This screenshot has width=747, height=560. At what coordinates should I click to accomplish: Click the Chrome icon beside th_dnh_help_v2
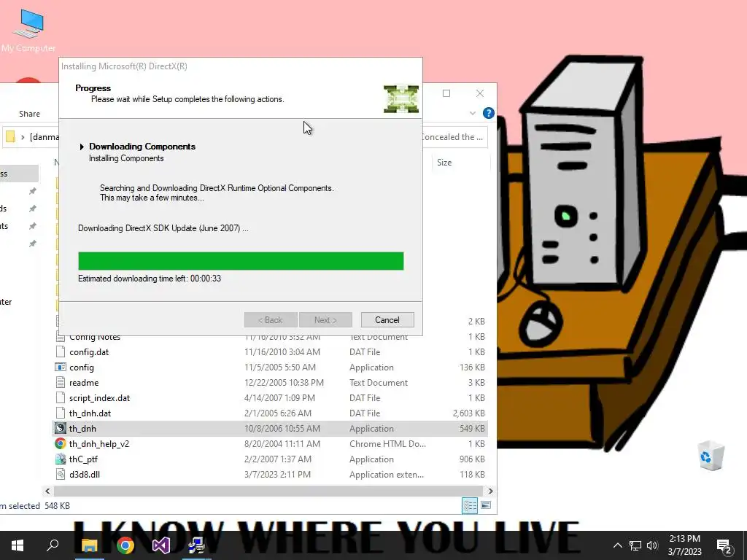click(60, 444)
